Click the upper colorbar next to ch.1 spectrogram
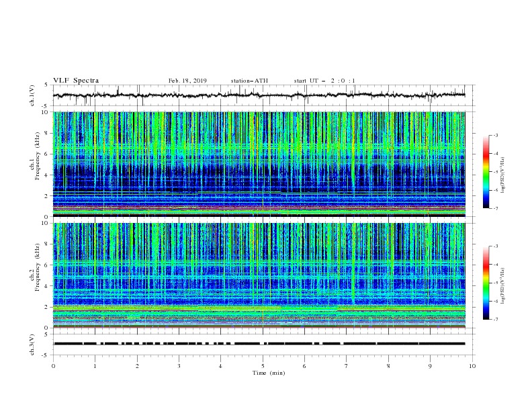This screenshot has height=411, width=532. click(x=486, y=172)
